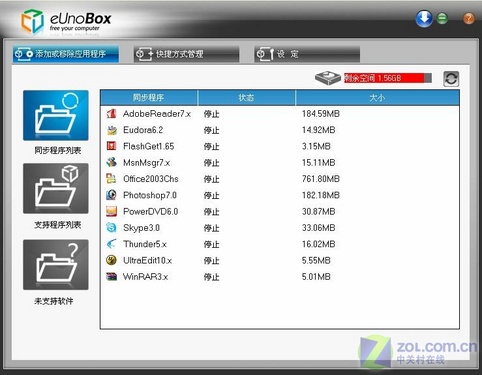Click the 同步程序列表 label
Viewport: 482px width, 375px height.
pos(58,151)
